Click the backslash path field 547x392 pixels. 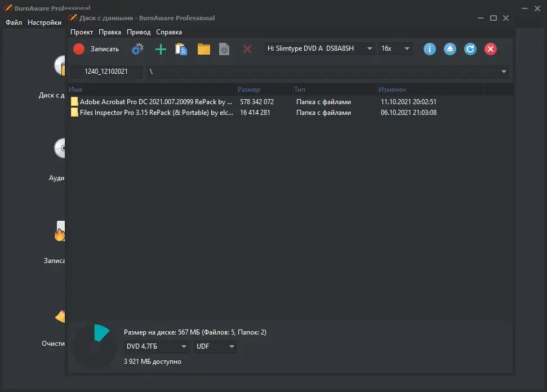(x=327, y=72)
